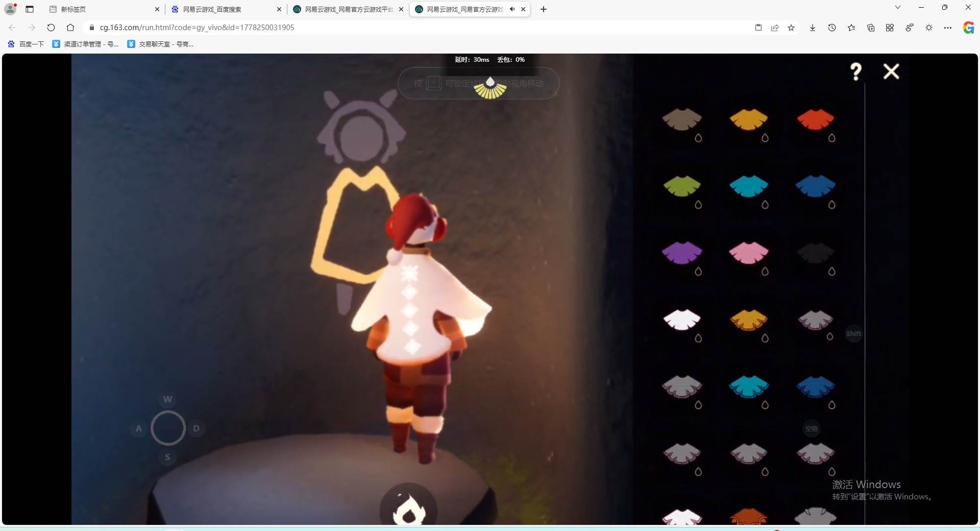Choose the gold cape beside the white cape
The width and height of the screenshot is (980, 531).
coord(749,320)
